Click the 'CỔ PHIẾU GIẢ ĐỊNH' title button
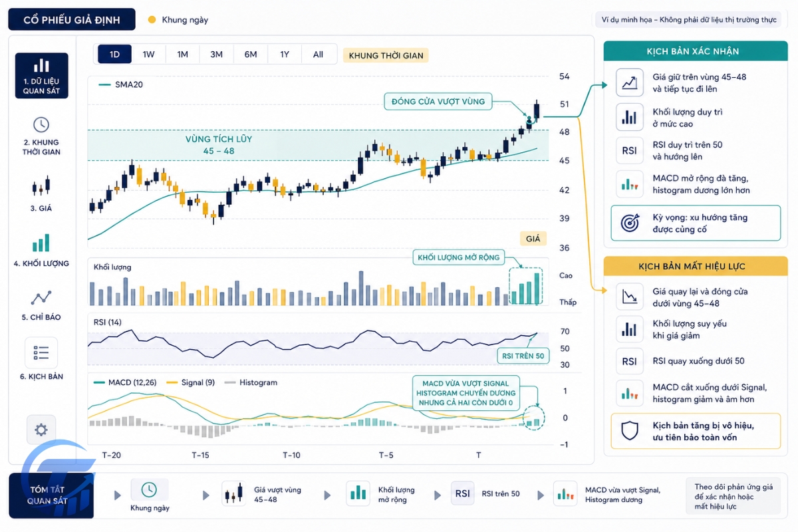Viewport: 798px width, 532px height. pyautogui.click(x=72, y=20)
